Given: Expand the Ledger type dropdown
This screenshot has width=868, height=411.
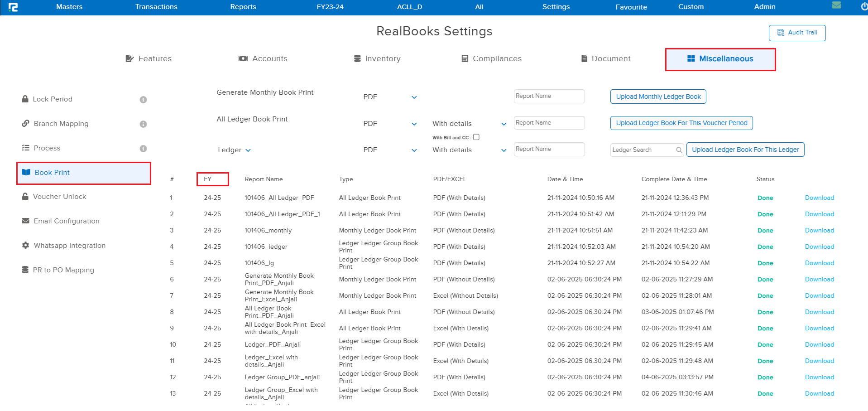Looking at the screenshot, I should 234,150.
